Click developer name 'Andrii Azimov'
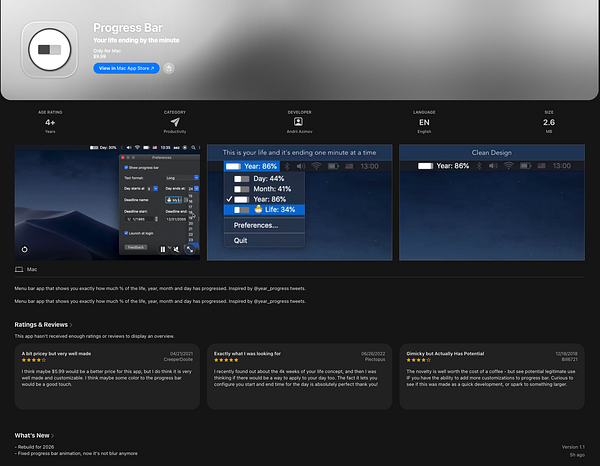Screen dimensions: 600x466 tap(300, 132)
